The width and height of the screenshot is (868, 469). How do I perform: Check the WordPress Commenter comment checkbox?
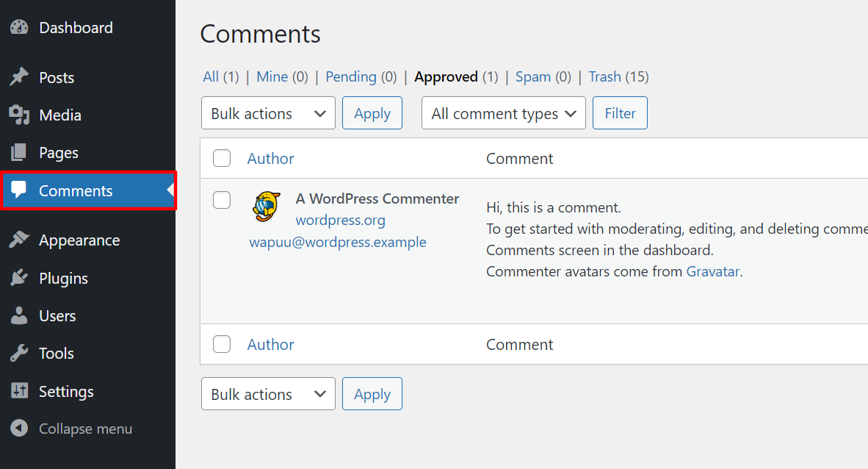221,200
